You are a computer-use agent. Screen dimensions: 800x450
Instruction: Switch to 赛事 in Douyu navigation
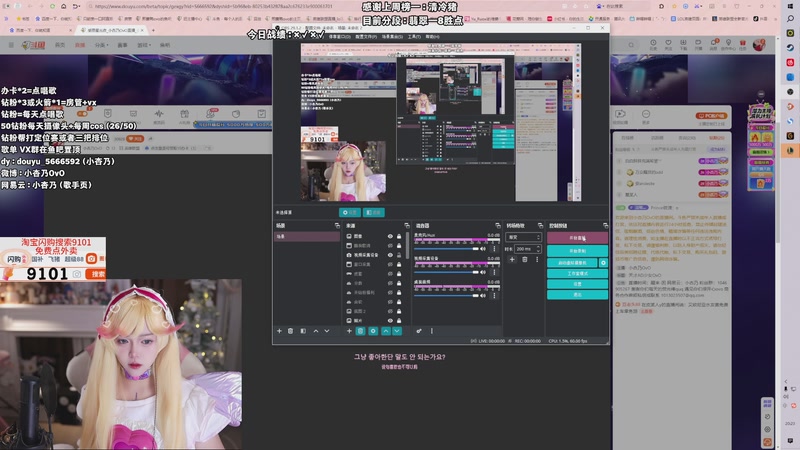click(122, 45)
